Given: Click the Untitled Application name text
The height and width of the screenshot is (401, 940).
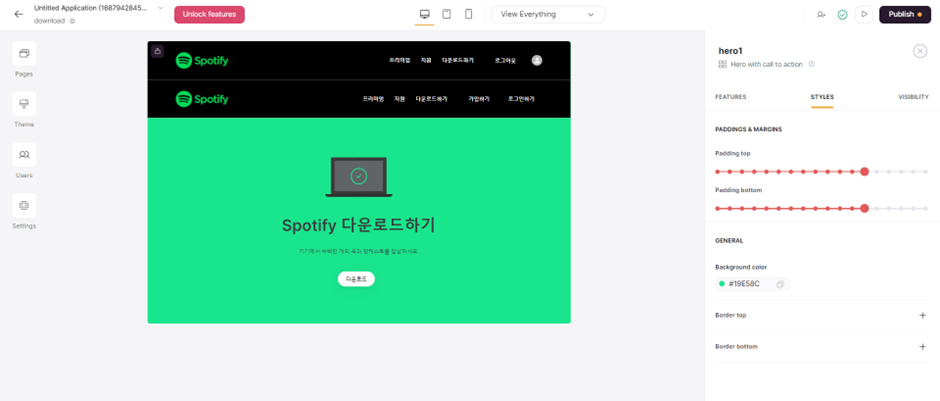Looking at the screenshot, I should [x=91, y=8].
